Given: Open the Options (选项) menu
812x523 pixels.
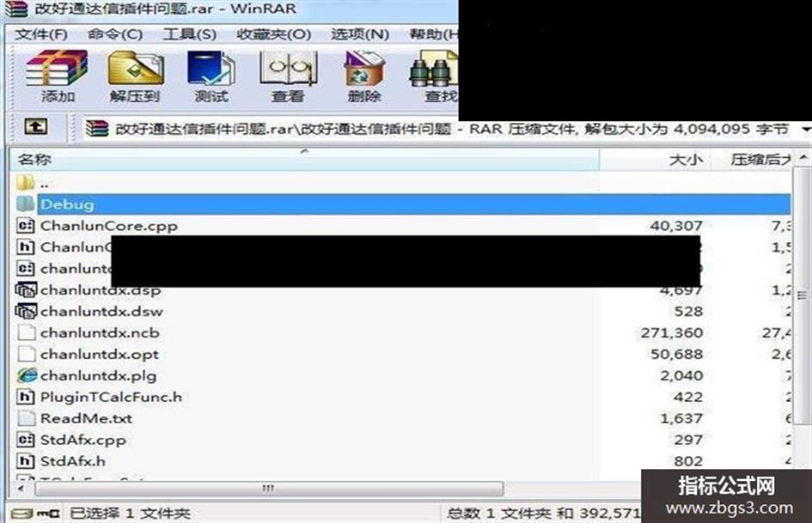Looking at the screenshot, I should point(360,34).
